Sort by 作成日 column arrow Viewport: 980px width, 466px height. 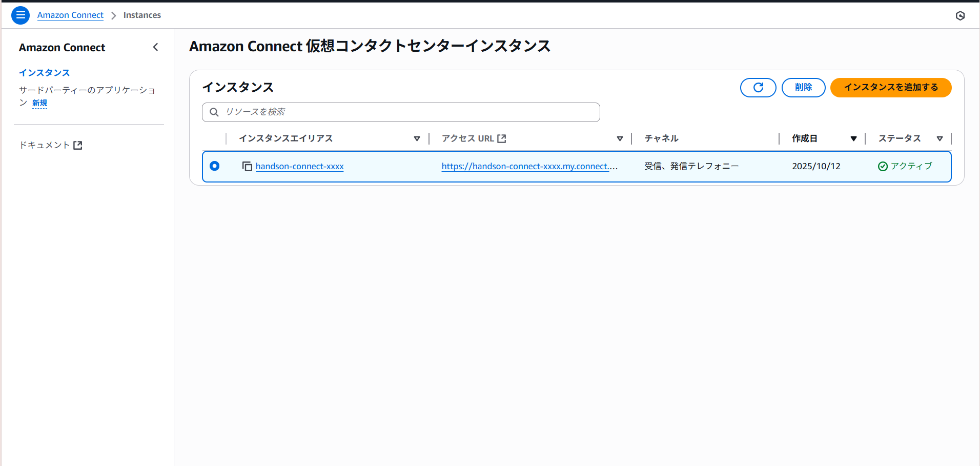(x=853, y=138)
